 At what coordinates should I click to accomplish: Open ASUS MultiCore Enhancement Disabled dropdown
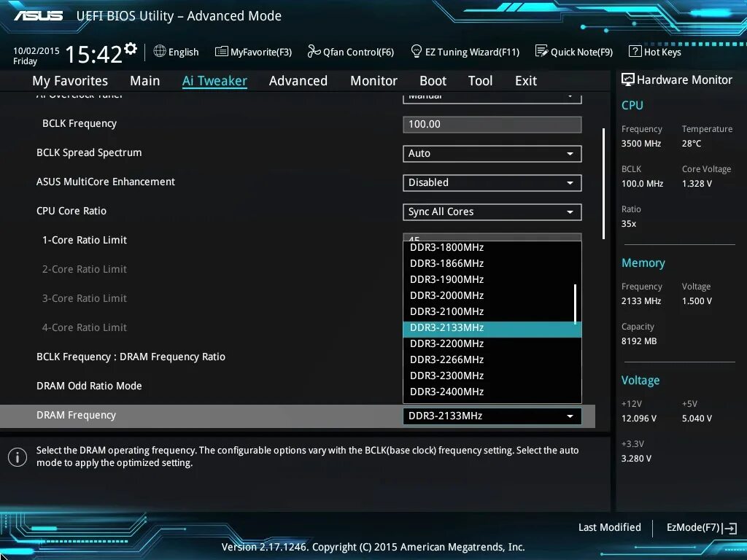tap(492, 183)
